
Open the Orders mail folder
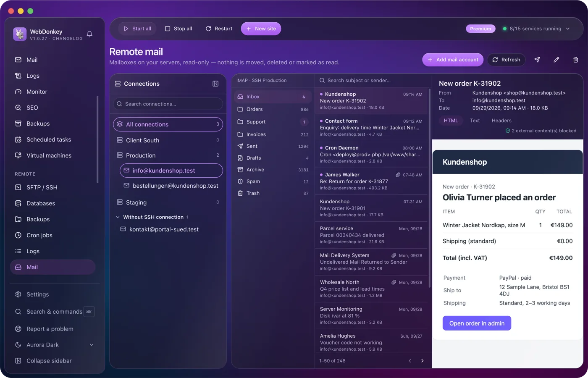click(273, 109)
